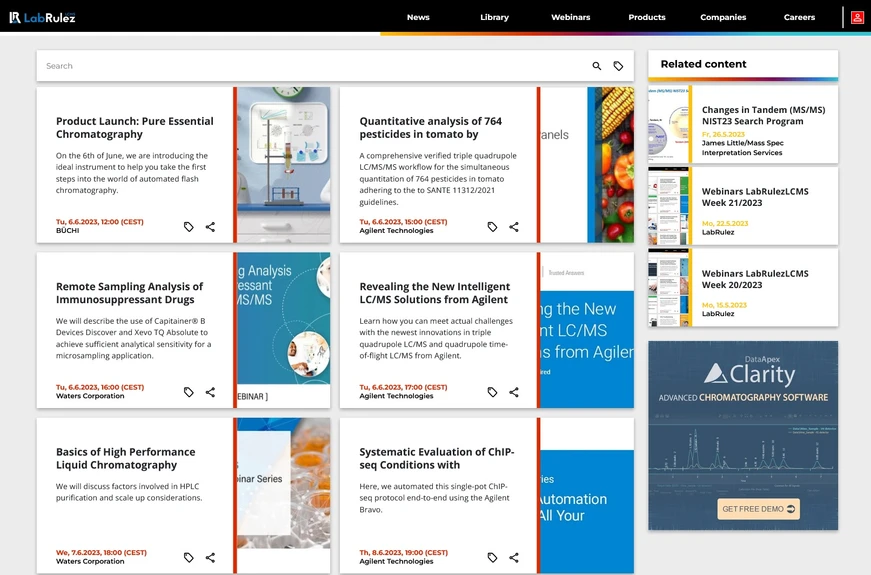Click Waters Corporation on Remote Sampling card
Image resolution: width=871 pixels, height=575 pixels.
coord(90,396)
